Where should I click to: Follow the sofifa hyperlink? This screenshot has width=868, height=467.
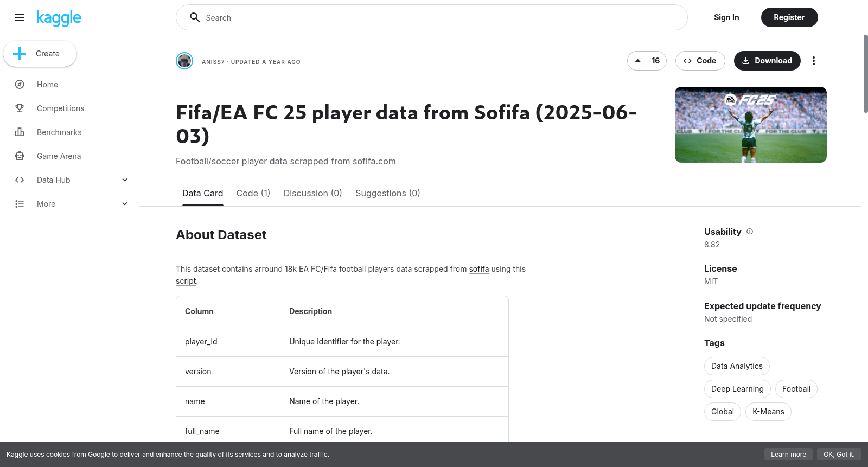(x=479, y=269)
